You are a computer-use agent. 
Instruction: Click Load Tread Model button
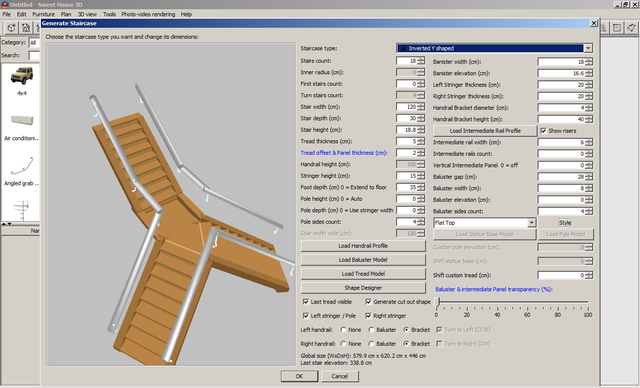[363, 274]
